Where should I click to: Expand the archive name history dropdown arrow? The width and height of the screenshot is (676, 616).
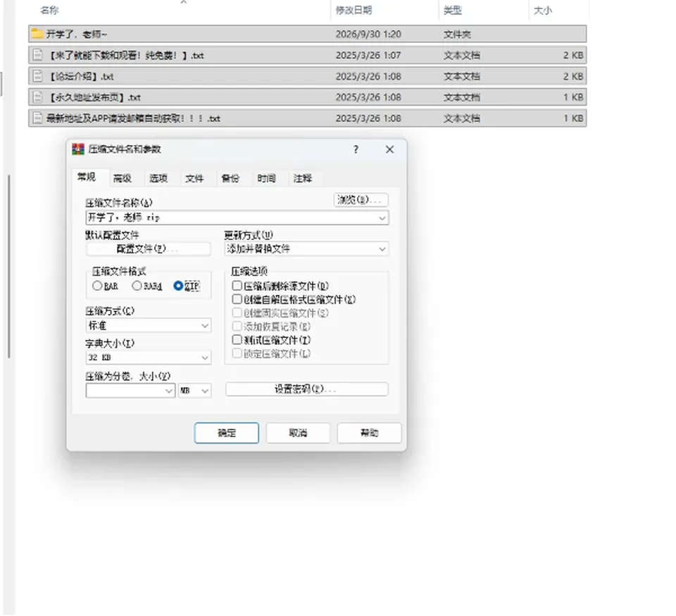[382, 218]
